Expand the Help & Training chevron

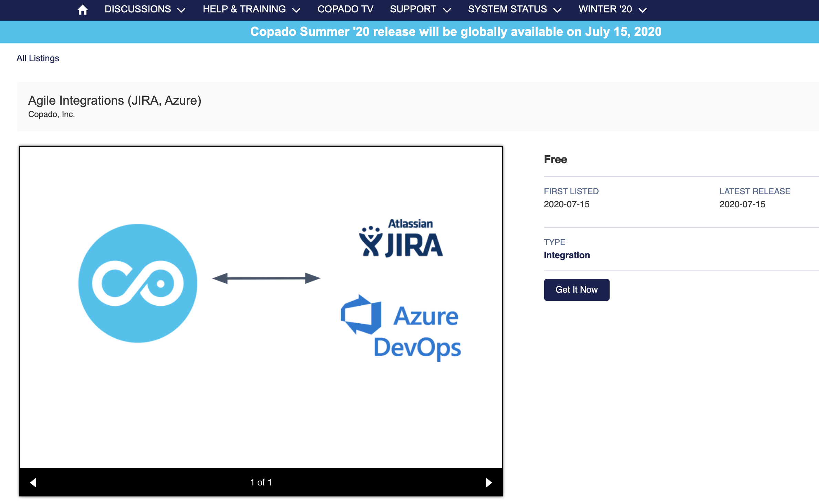point(296,10)
